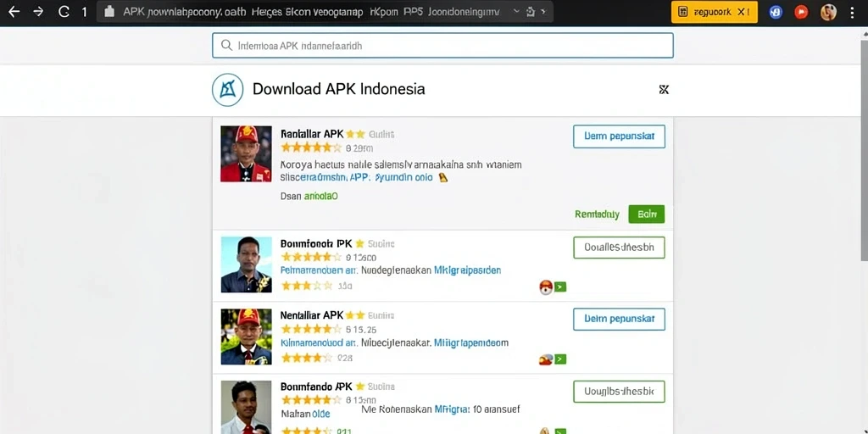The width and height of the screenshot is (868, 434).
Task: Open the address bar dropdown chevron
Action: click(517, 12)
